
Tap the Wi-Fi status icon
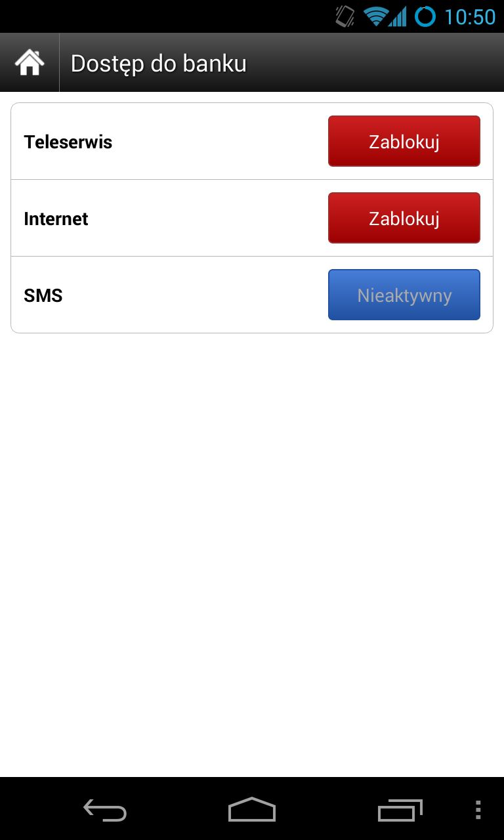click(x=376, y=16)
